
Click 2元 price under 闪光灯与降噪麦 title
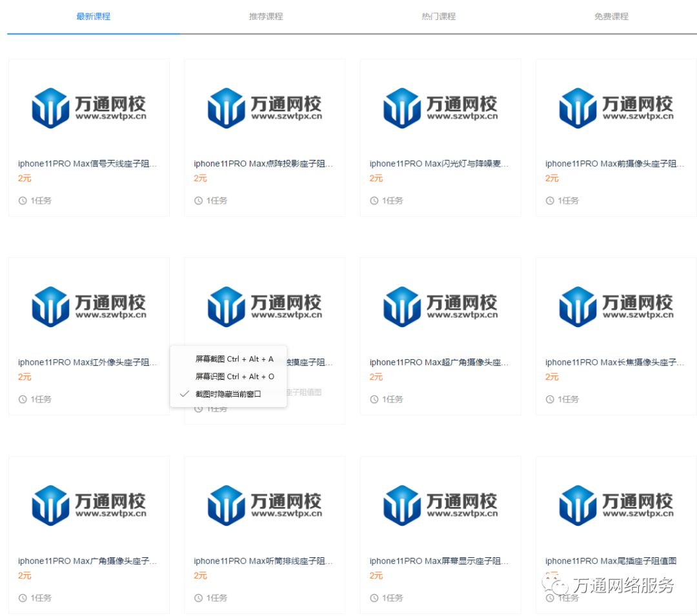point(376,178)
